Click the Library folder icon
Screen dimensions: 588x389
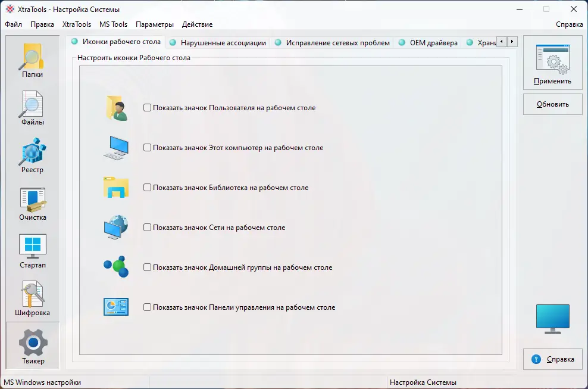(x=116, y=188)
